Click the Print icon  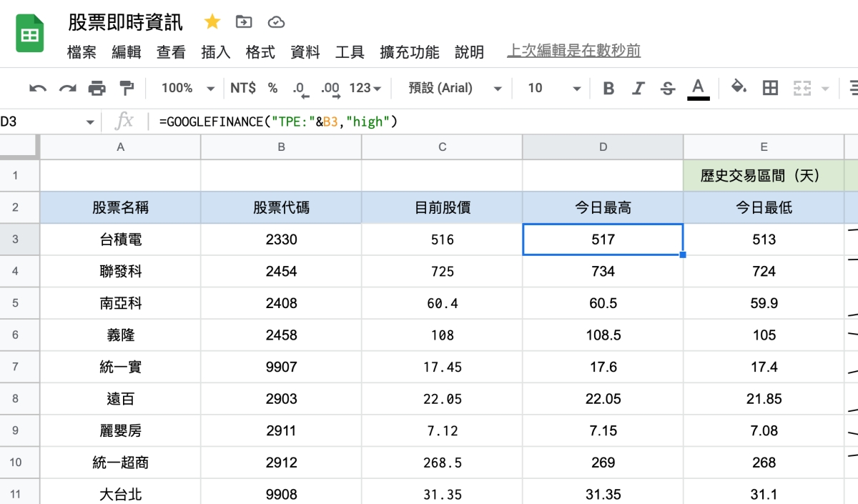[x=97, y=89]
